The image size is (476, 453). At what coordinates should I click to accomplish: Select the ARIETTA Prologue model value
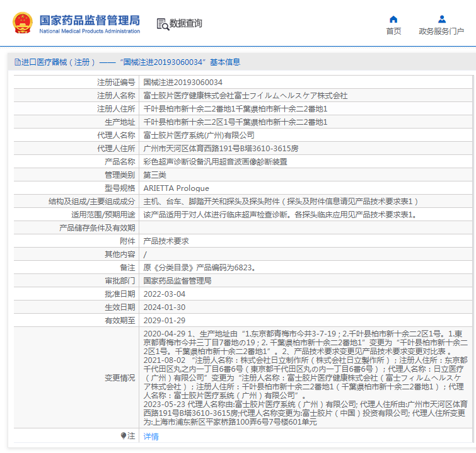pos(176,188)
